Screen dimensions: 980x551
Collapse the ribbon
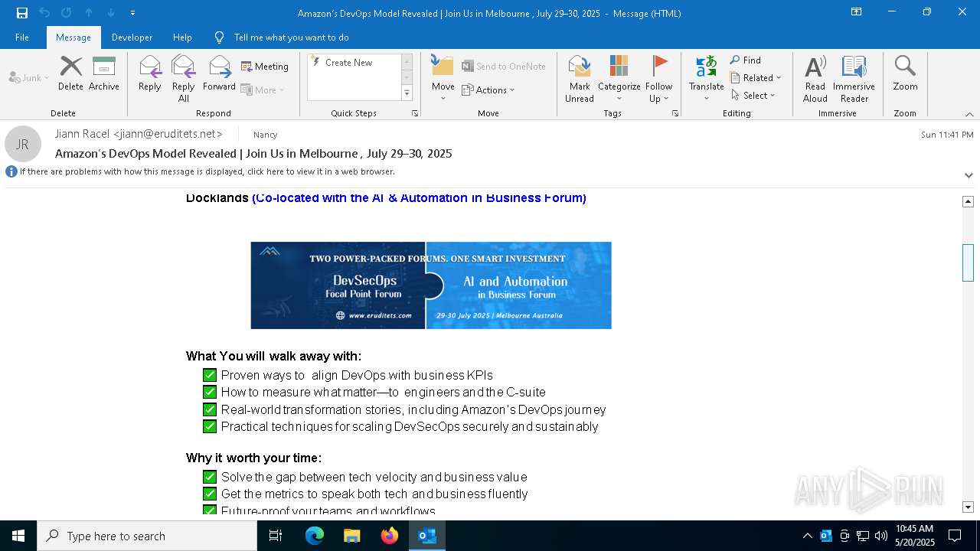(x=969, y=114)
